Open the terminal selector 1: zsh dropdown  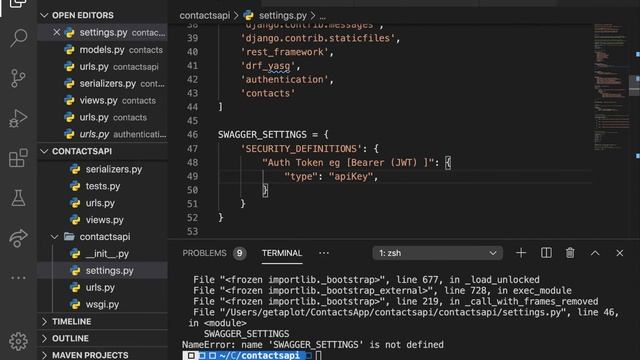(437, 253)
